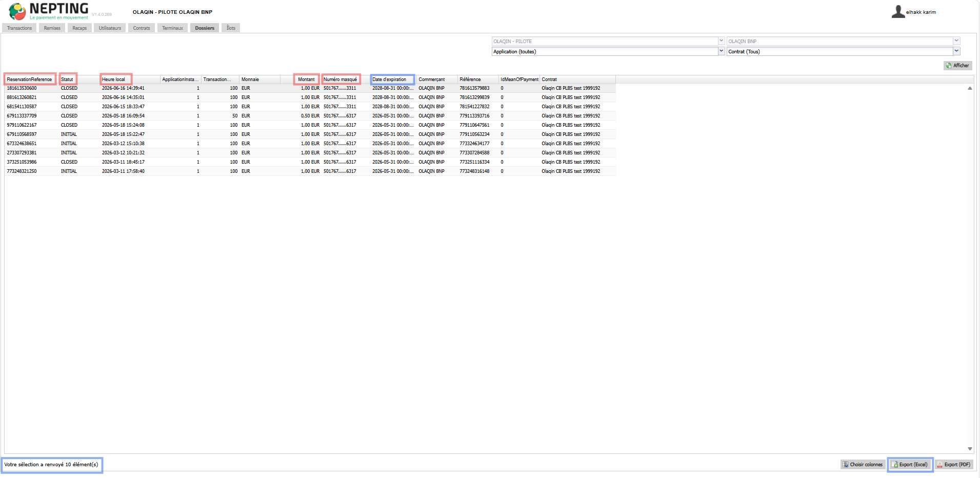Click reference 773248316148 cell
The width and height of the screenshot is (980, 478).
point(474,171)
